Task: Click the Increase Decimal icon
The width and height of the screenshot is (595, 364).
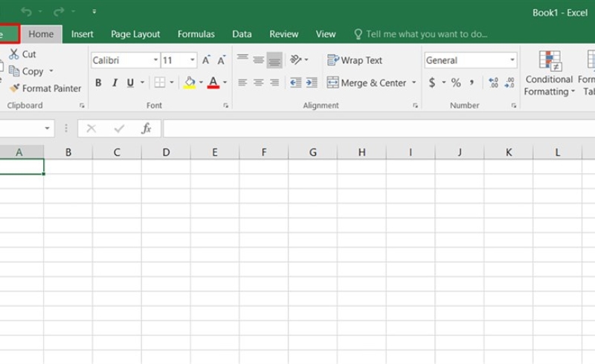Action: [x=493, y=82]
